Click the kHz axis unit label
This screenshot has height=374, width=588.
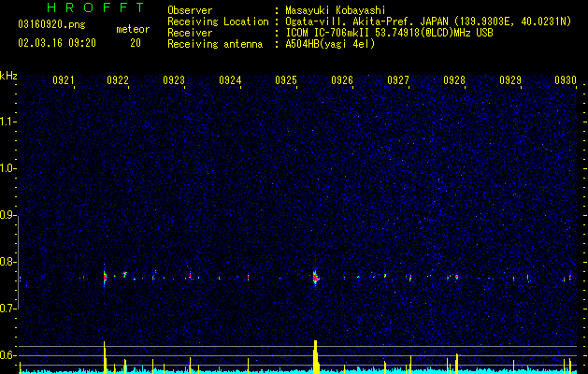coord(8,76)
